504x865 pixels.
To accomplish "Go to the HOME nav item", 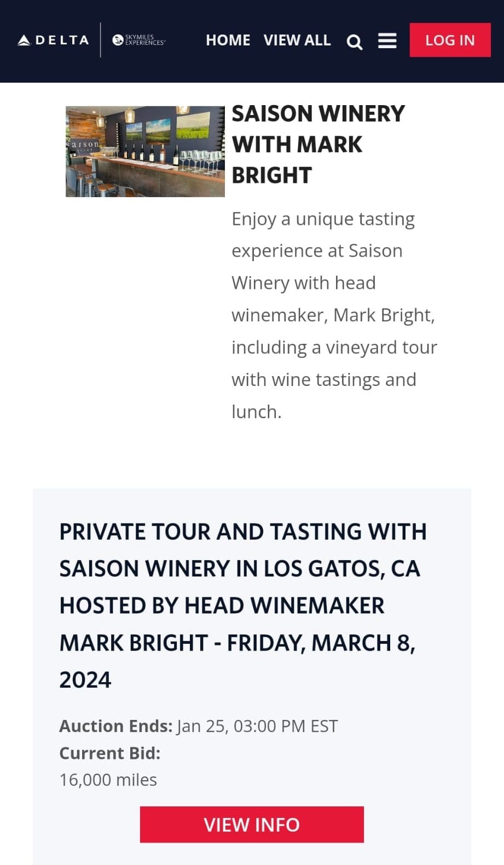I will 228,40.
